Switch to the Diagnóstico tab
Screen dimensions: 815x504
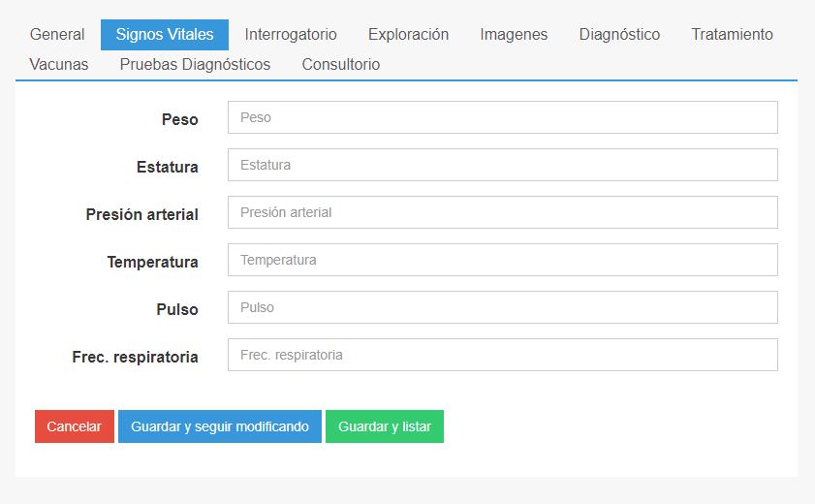(x=619, y=34)
